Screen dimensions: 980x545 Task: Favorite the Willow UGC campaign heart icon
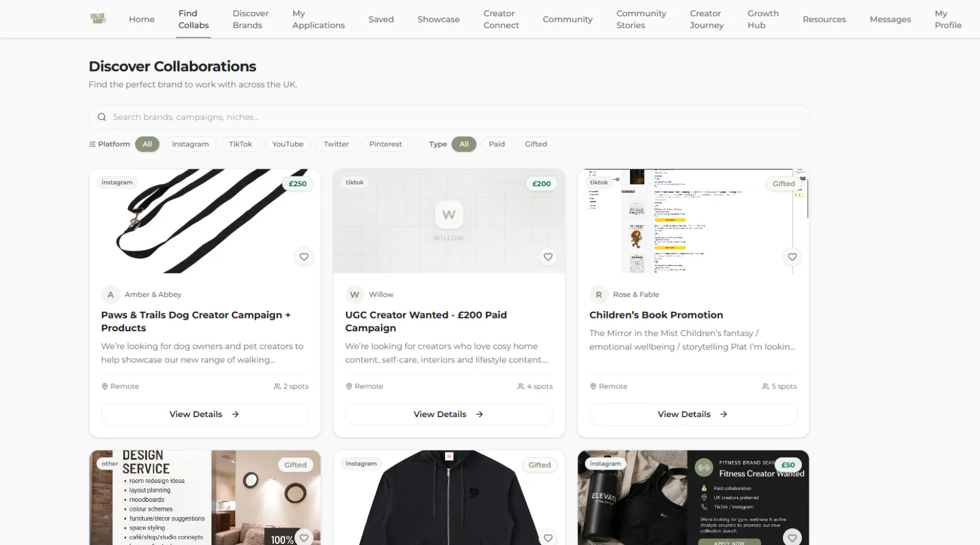548,257
